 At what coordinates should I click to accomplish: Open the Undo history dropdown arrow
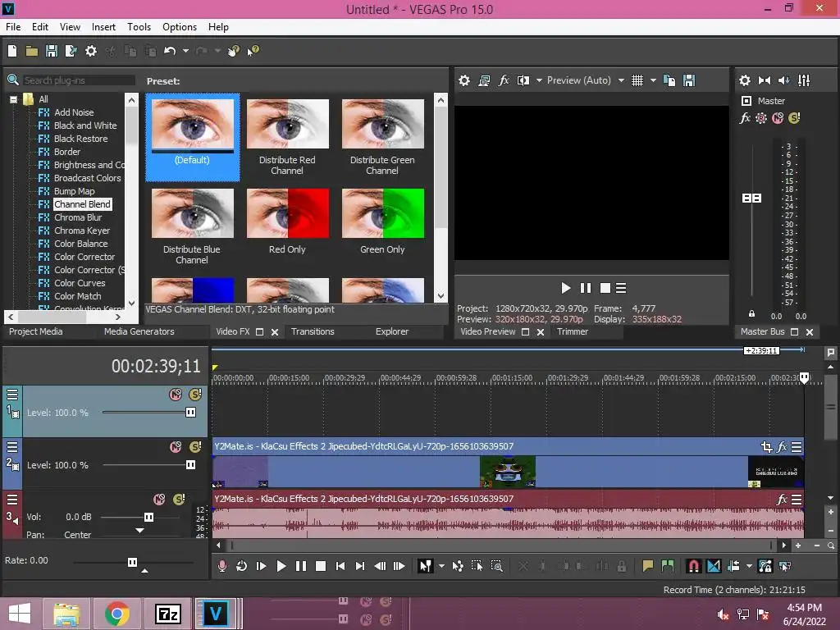pyautogui.click(x=185, y=51)
